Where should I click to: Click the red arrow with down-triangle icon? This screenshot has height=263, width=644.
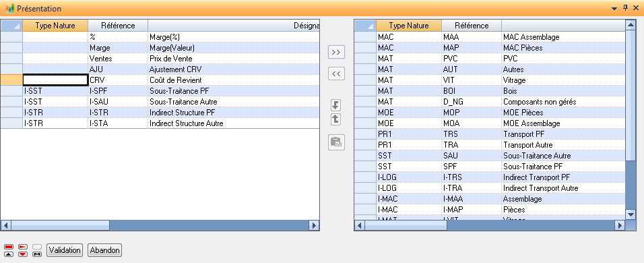tap(24, 250)
